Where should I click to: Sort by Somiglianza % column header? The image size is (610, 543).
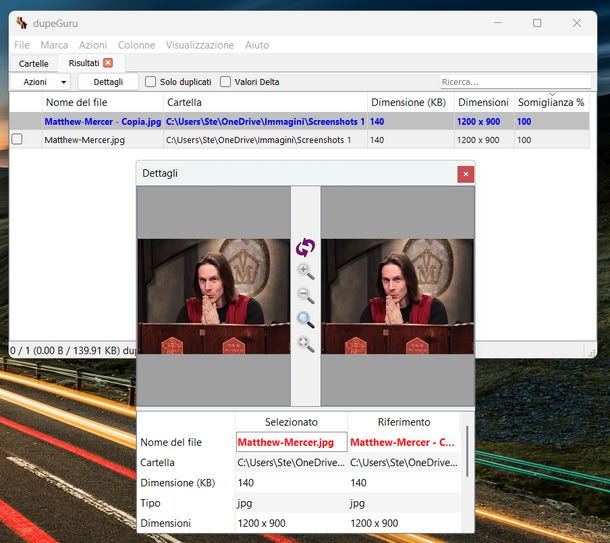[551, 102]
